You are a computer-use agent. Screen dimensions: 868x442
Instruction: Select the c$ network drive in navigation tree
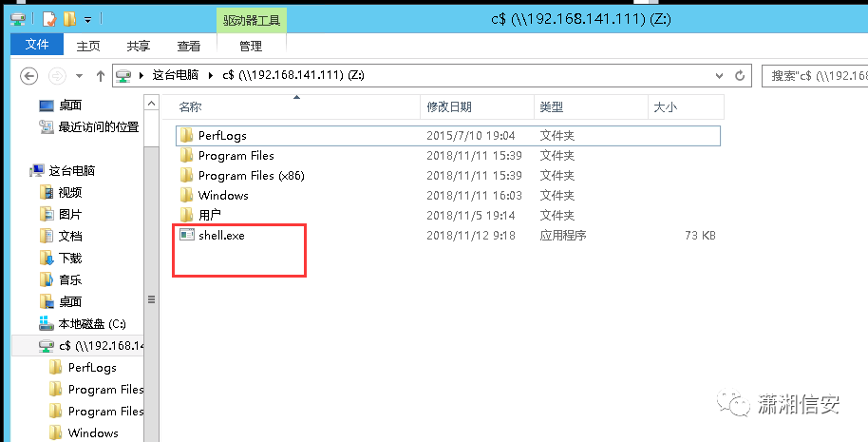[78, 346]
